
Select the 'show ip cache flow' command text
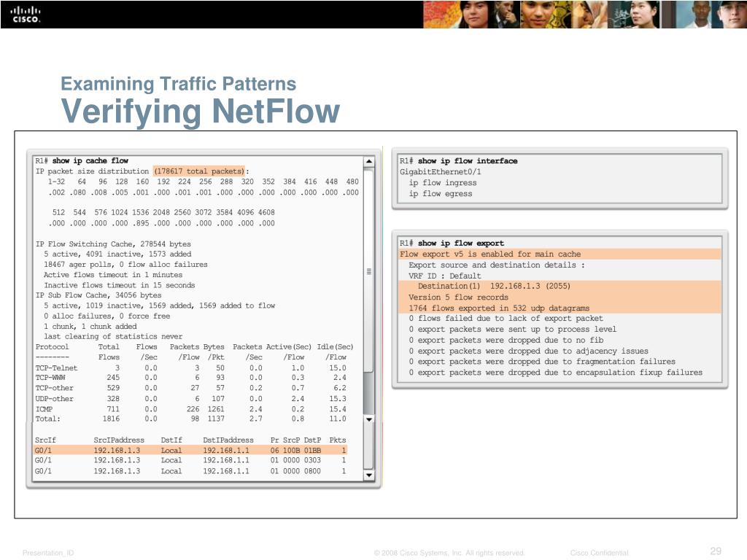(90, 161)
